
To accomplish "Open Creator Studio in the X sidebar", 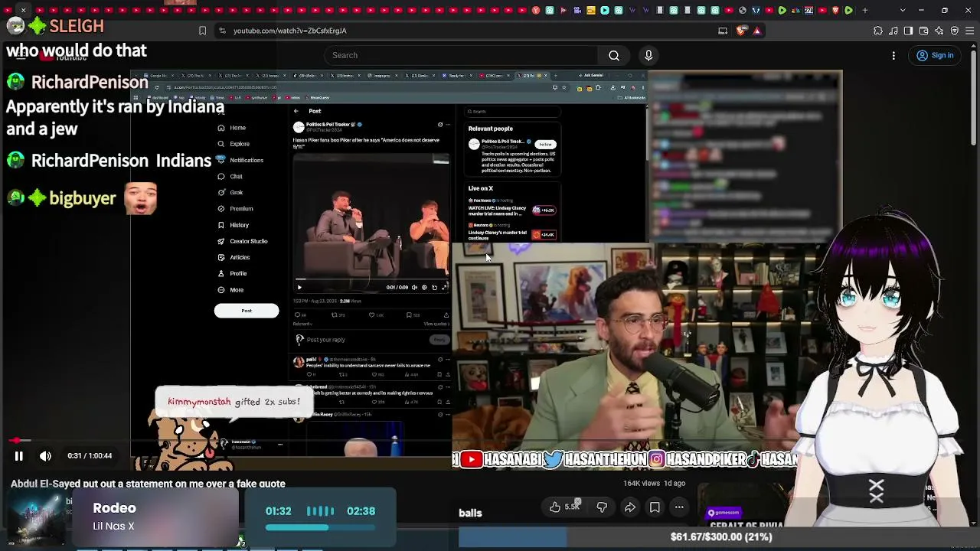I will (x=243, y=241).
